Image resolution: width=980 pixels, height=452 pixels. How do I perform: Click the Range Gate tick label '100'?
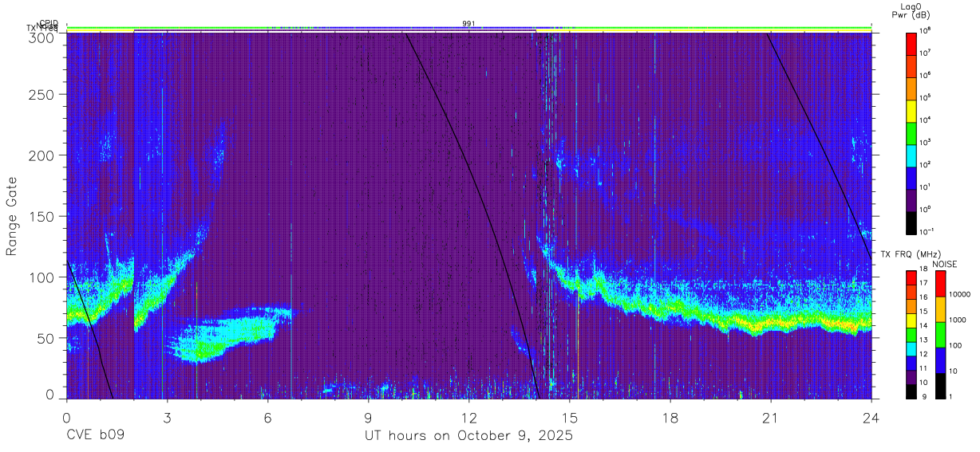click(42, 277)
